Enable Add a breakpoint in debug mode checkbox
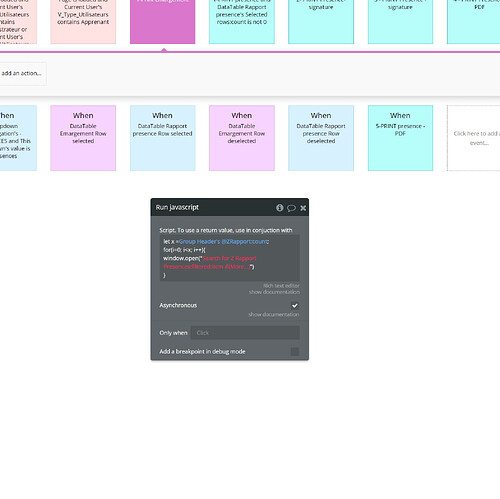The height and width of the screenshot is (499, 500). (x=295, y=351)
